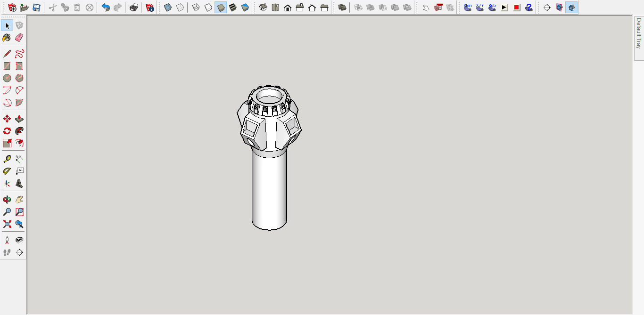The width and height of the screenshot is (644, 315).
Task: Toggle Display Section Cuts
Action: pos(571,8)
